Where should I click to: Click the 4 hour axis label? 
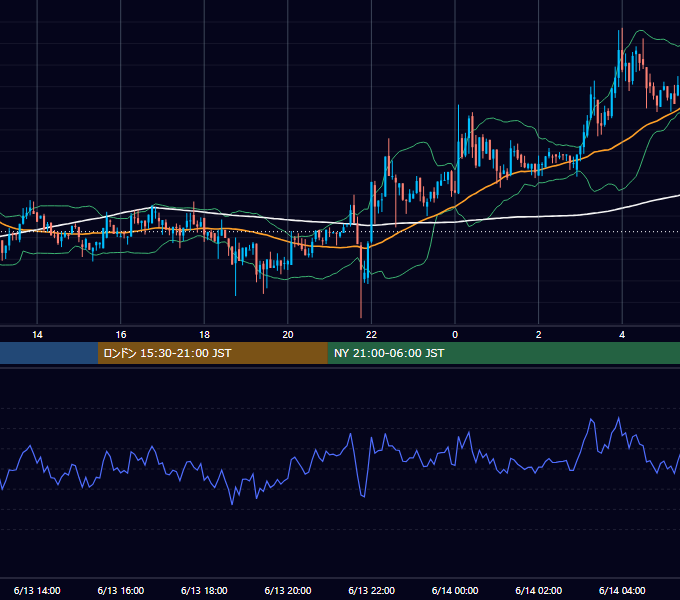tap(622, 335)
